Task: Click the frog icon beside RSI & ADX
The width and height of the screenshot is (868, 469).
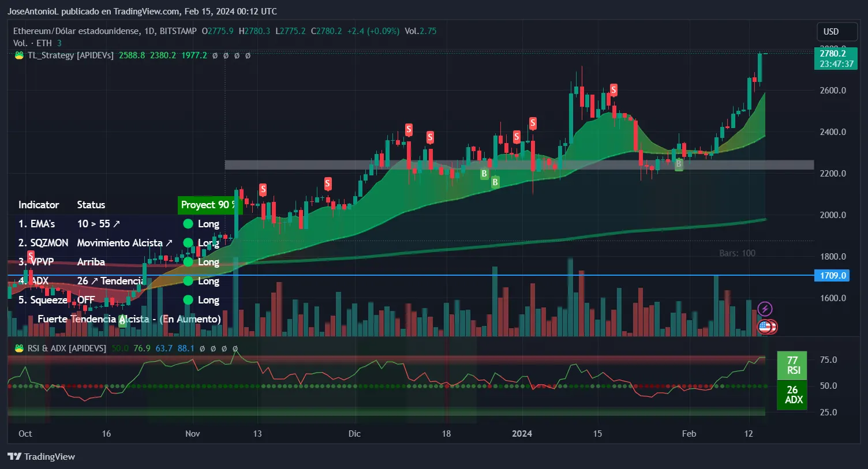Action: [19, 348]
